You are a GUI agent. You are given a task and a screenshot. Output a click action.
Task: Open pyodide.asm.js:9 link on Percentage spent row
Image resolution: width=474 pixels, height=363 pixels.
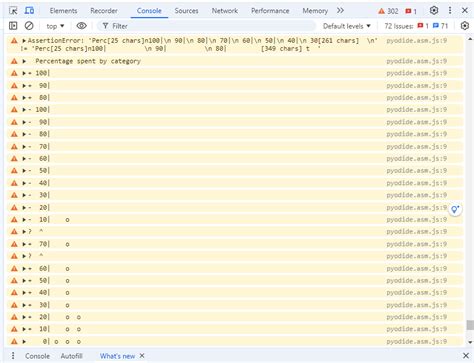tap(417, 61)
